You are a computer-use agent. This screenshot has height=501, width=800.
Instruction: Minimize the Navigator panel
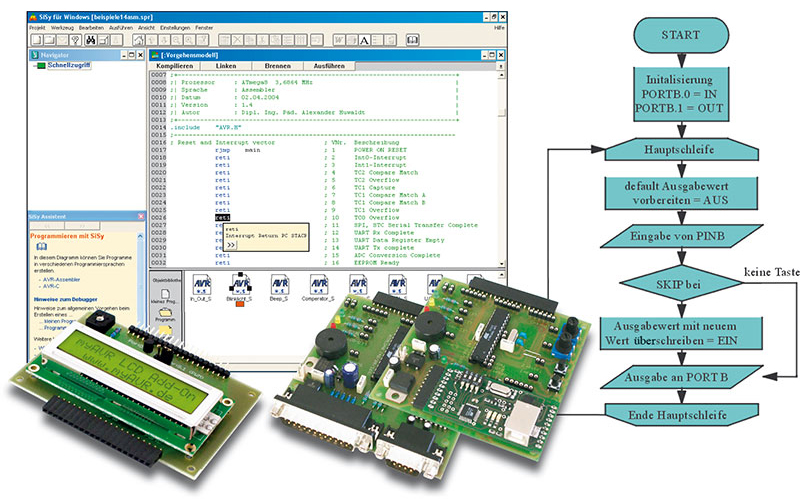[124, 55]
